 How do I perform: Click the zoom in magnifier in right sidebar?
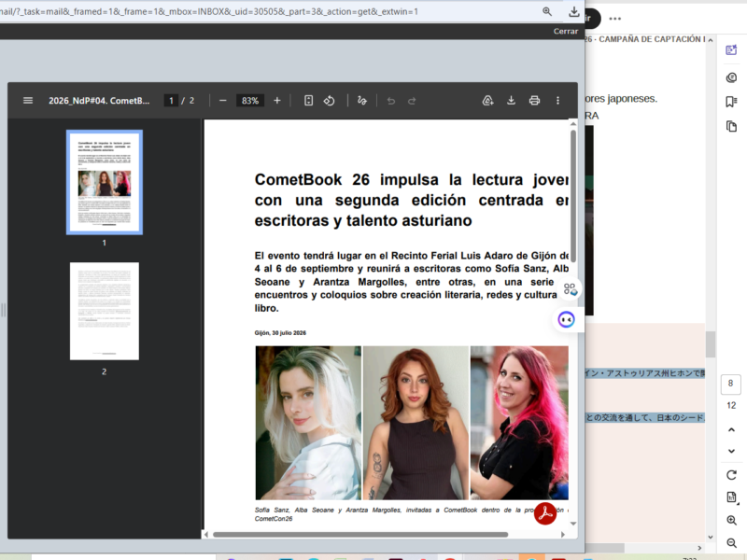point(731,520)
